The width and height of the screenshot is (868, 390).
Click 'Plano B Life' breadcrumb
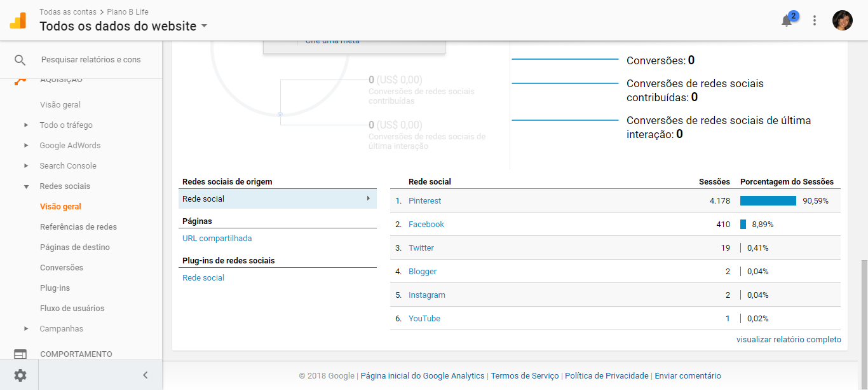pos(128,12)
